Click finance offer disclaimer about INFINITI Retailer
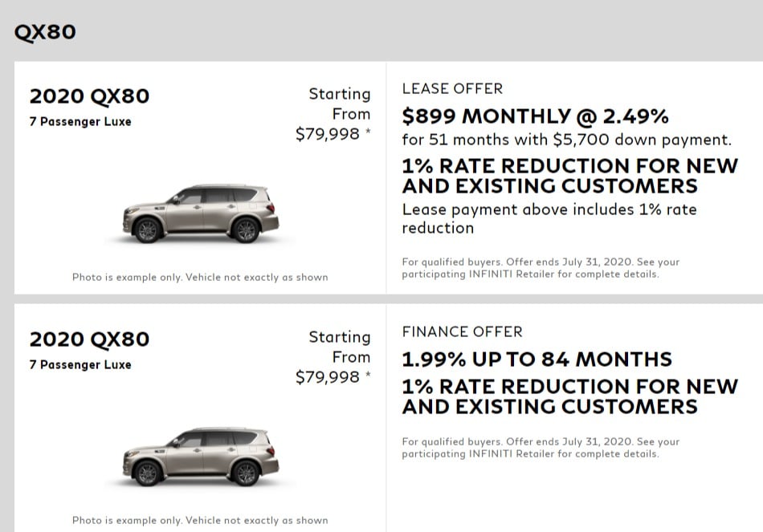The height and width of the screenshot is (532, 763). point(541,448)
